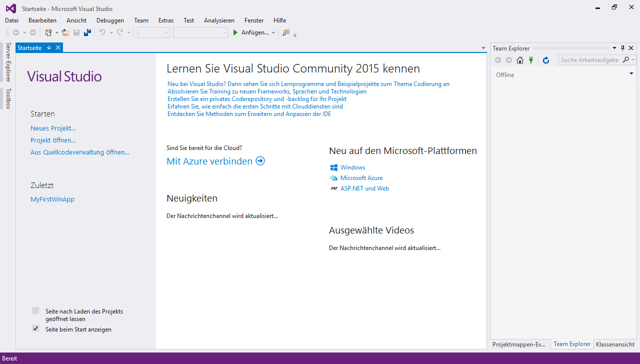
Task: Toggle 'Seite nach Laden des Projekts geöffnet lassen' checkbox
Action: click(x=35, y=310)
